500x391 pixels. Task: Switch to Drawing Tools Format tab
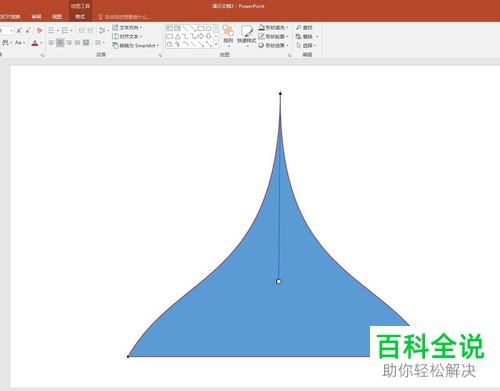point(80,17)
